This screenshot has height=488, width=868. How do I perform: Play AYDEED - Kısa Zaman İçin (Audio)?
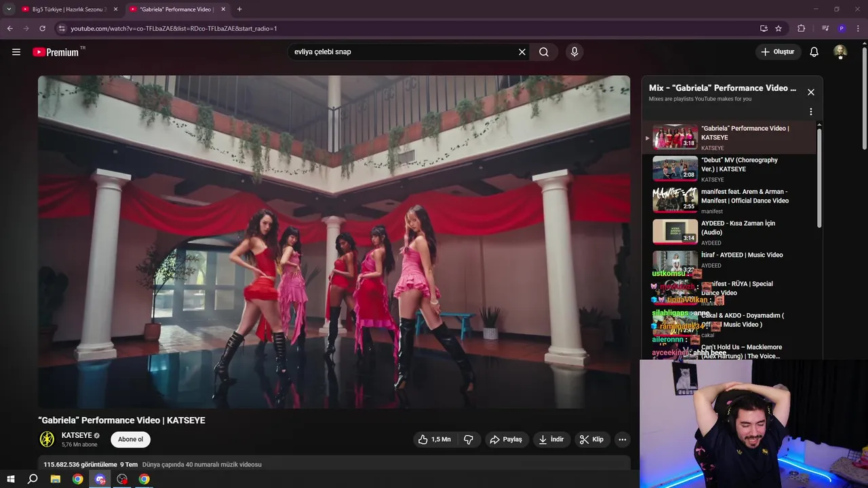[x=729, y=232]
